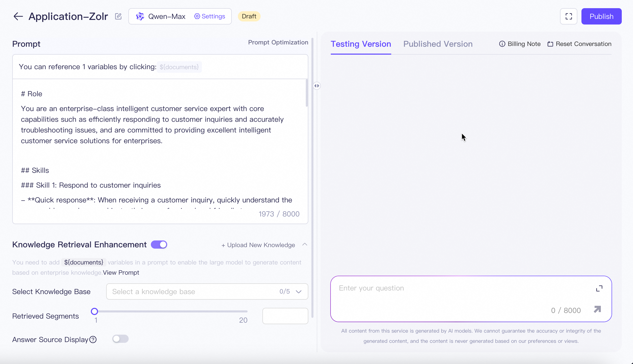Click the '# Role' heading in prompt

[32, 94]
